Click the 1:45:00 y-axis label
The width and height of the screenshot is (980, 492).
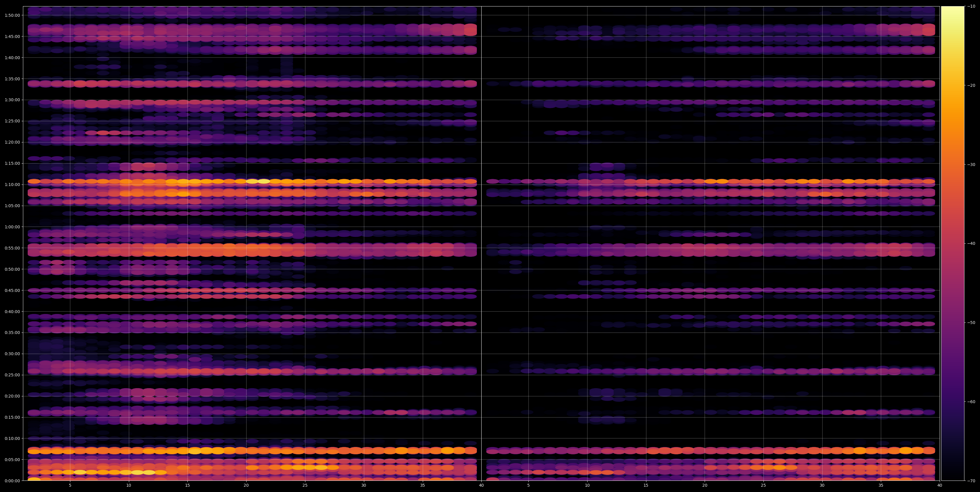click(x=12, y=36)
